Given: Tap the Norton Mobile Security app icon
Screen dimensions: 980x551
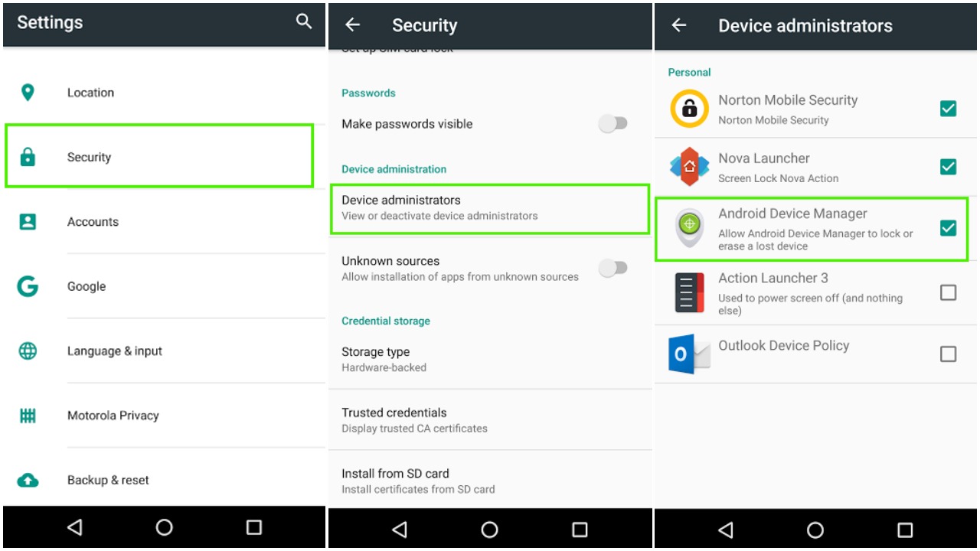Looking at the screenshot, I should (x=689, y=109).
